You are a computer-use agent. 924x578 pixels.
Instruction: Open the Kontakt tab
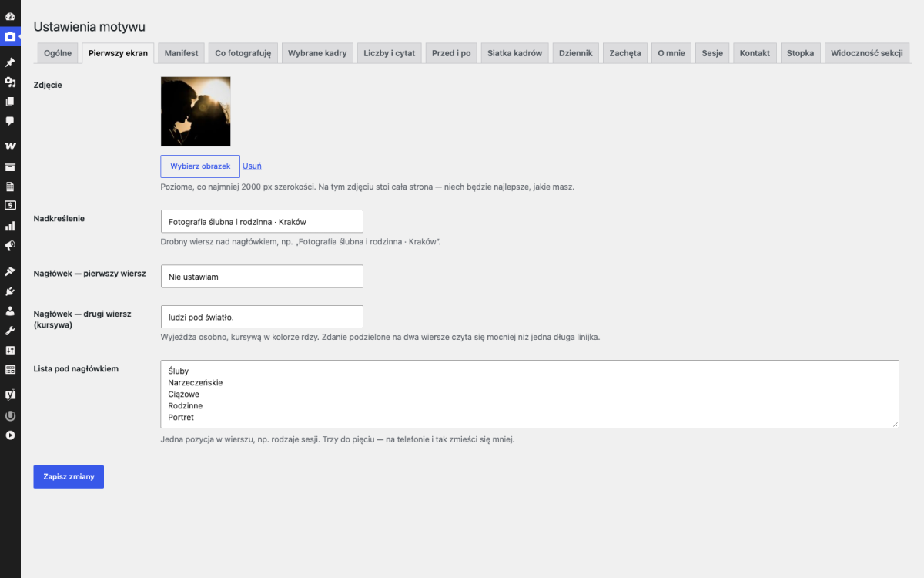pyautogui.click(x=755, y=53)
